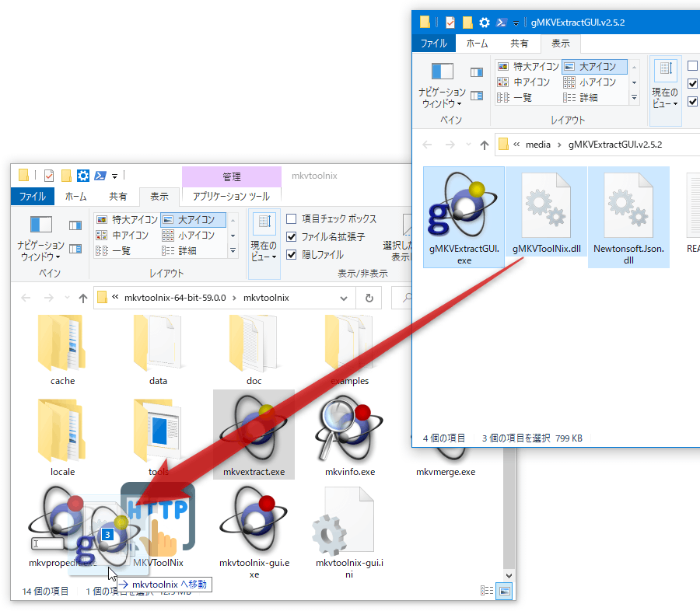Click the navigation pane icon in gMKVExtractGUI window
700x611 pixels.
(x=443, y=71)
